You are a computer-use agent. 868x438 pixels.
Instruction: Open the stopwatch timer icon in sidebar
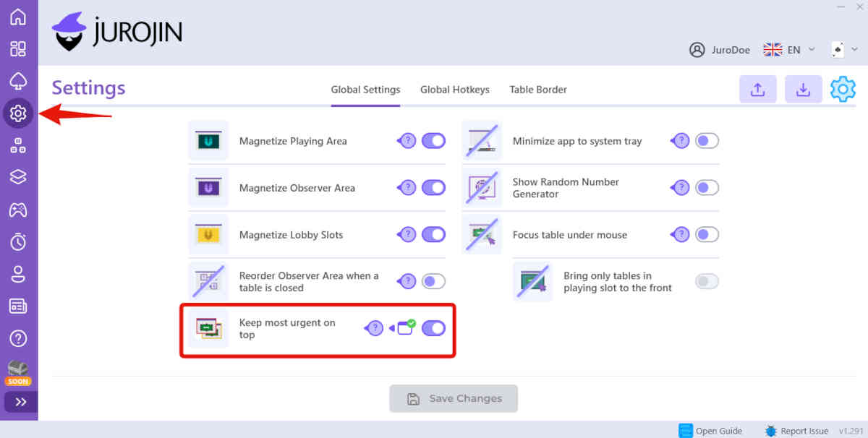pyautogui.click(x=18, y=241)
